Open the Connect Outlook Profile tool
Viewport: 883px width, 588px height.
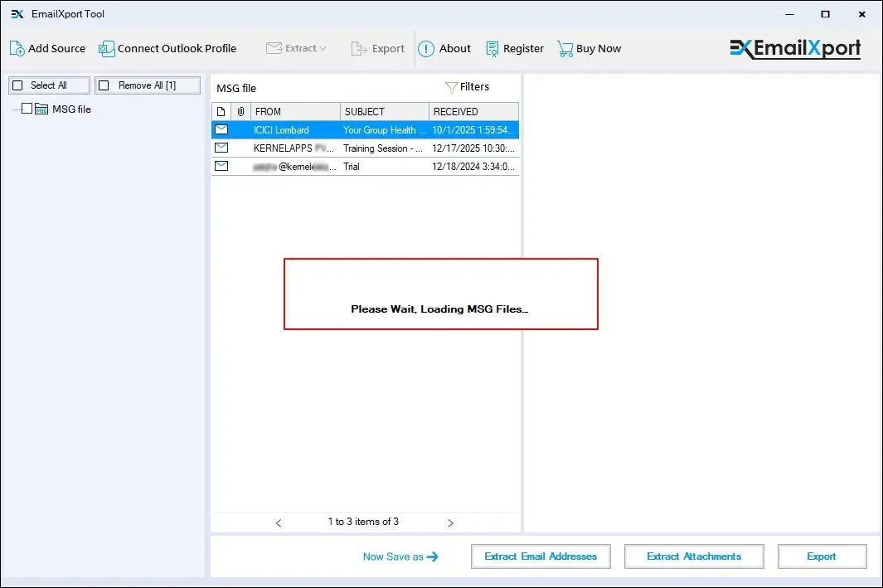[106, 48]
